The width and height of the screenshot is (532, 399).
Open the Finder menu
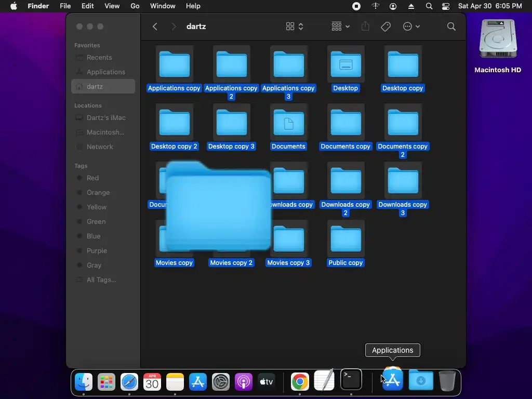click(x=38, y=6)
